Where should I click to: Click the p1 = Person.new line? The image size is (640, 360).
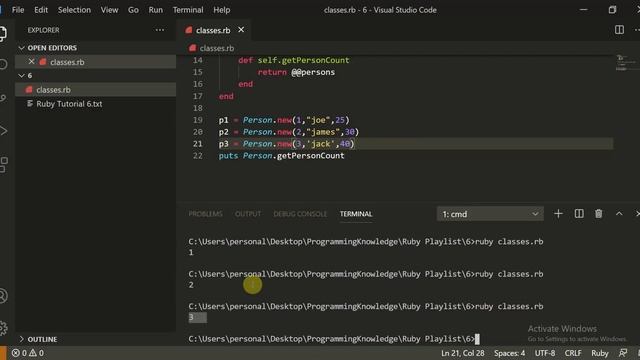click(284, 120)
